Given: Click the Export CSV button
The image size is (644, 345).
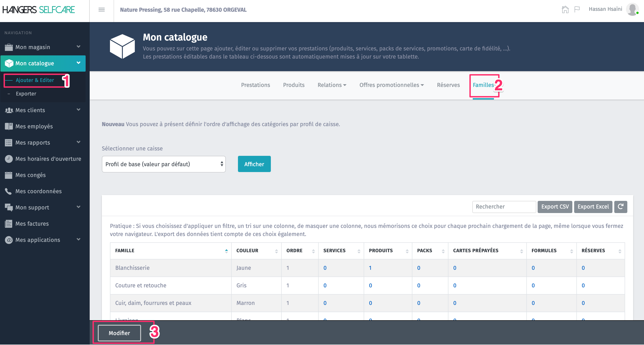Looking at the screenshot, I should click(x=555, y=207).
